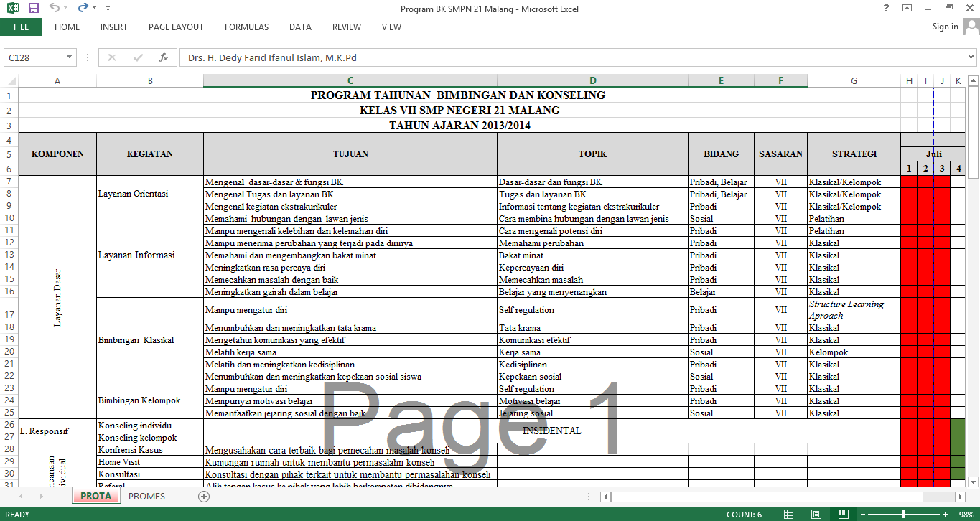Switch to the PROTA sheet tab

click(x=95, y=497)
